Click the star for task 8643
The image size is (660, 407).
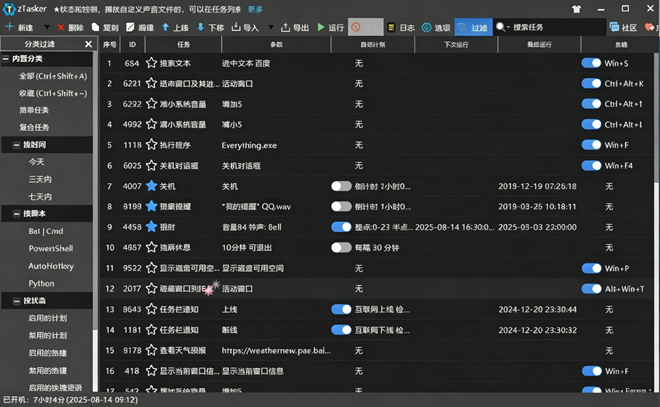(x=151, y=309)
